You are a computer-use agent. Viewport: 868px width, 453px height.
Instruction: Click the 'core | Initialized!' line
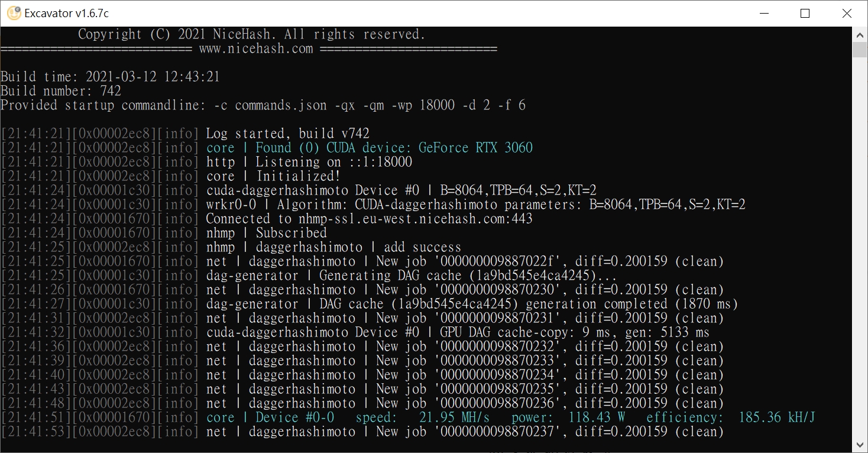(x=171, y=176)
